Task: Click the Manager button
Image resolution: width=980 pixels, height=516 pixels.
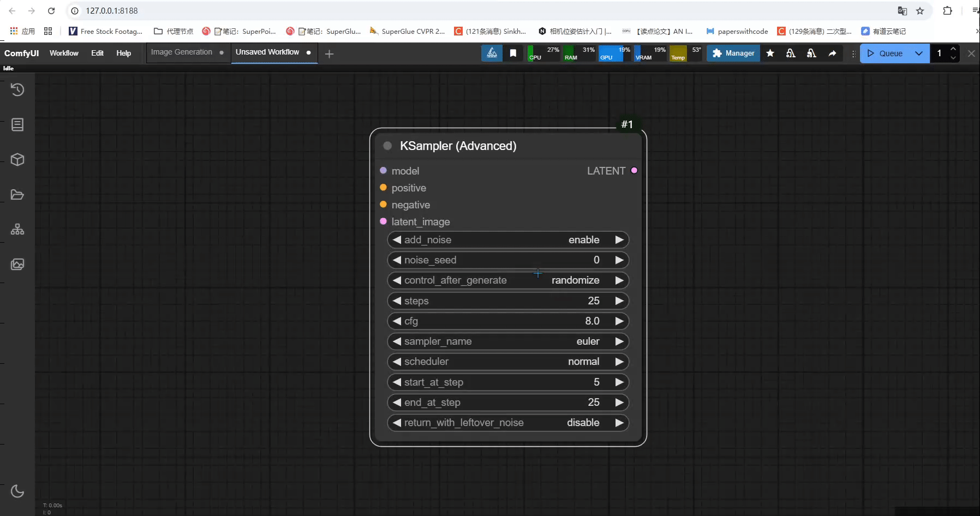Action: pos(733,53)
